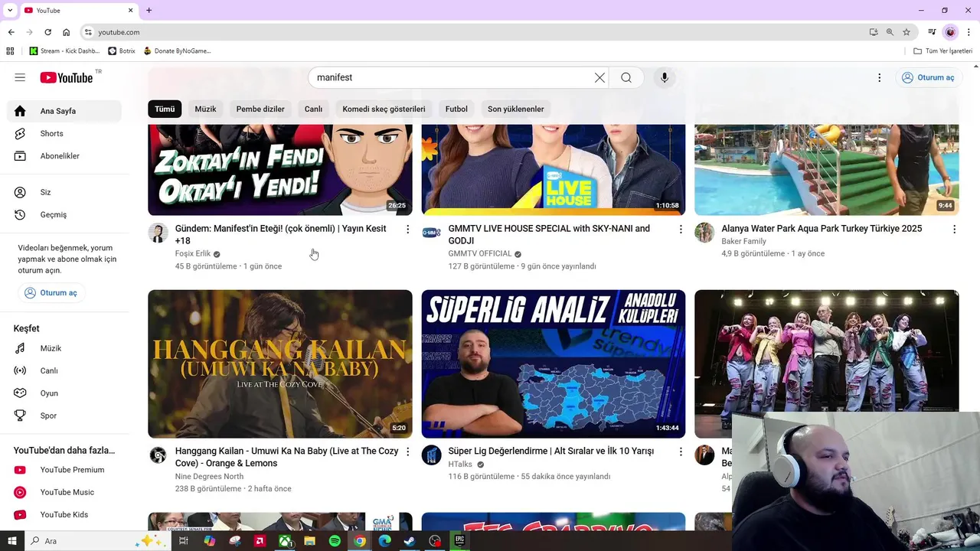Open Chrome three-dot menu

point(969,32)
